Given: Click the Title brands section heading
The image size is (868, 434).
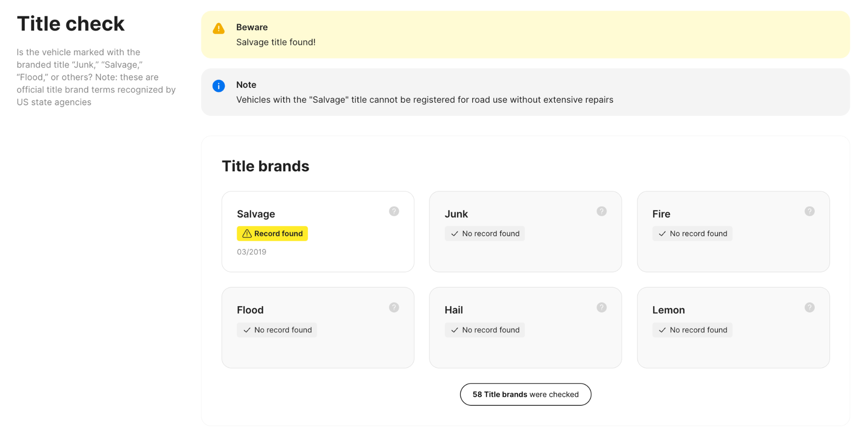Looking at the screenshot, I should (x=265, y=166).
